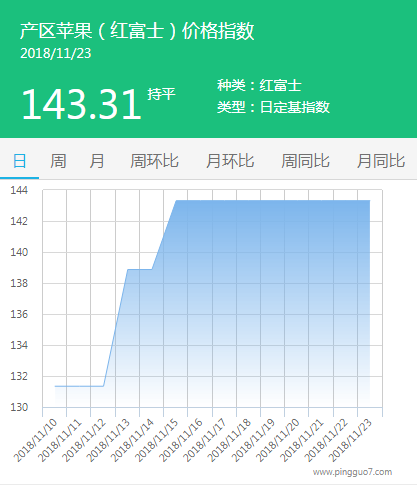Select the 周环比 tab
The image size is (417, 485).
tap(154, 161)
